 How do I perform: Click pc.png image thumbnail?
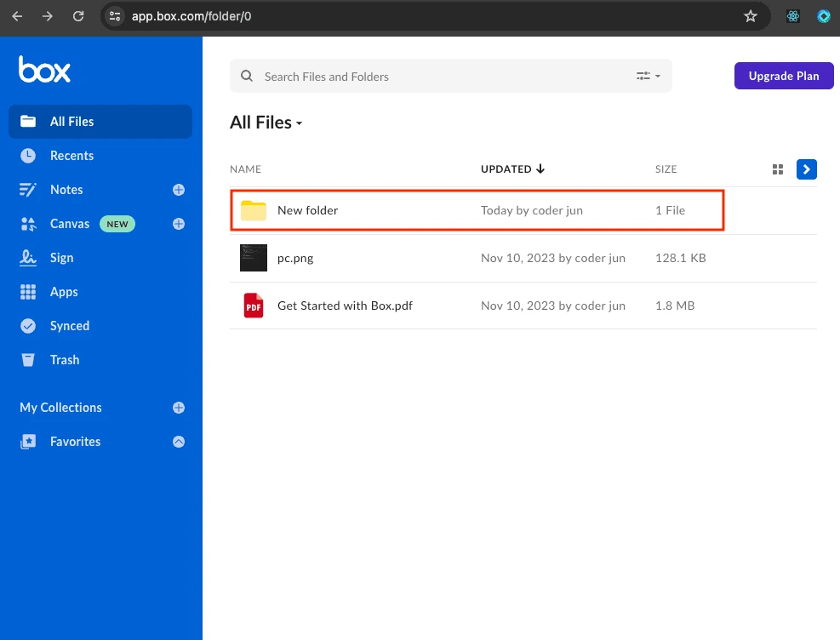[x=254, y=258]
